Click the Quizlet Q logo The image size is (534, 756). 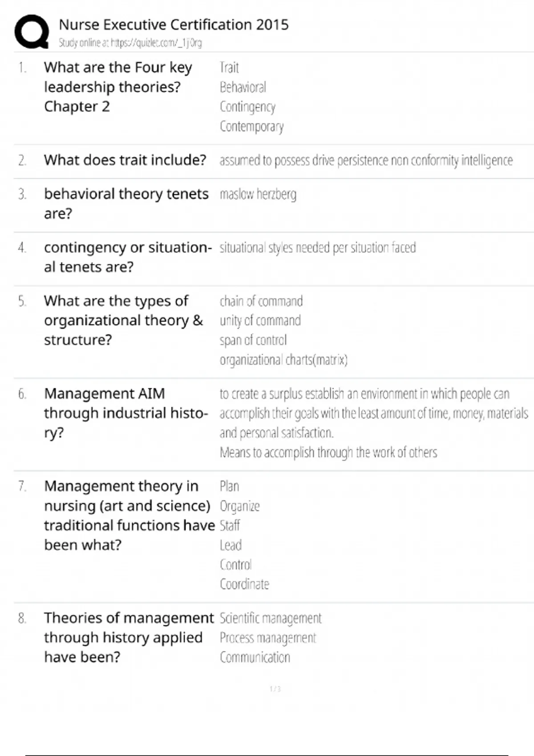click(32, 32)
